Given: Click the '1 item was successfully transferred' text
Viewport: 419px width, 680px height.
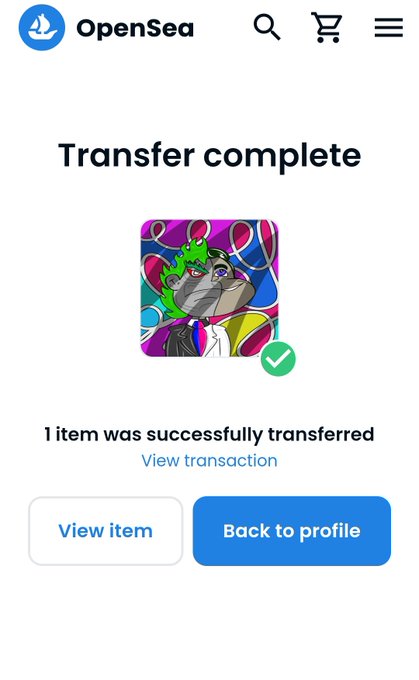Looking at the screenshot, I should point(210,434).
